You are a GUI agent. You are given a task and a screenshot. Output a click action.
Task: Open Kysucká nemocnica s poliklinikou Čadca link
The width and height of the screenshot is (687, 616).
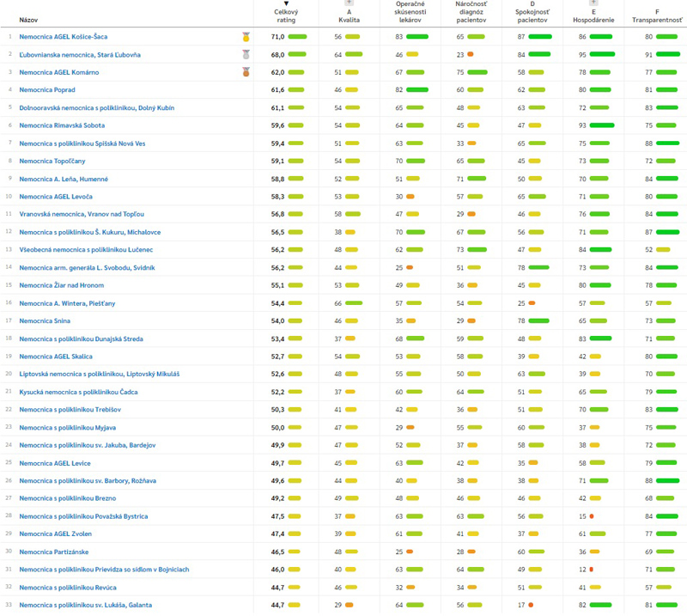click(78, 392)
